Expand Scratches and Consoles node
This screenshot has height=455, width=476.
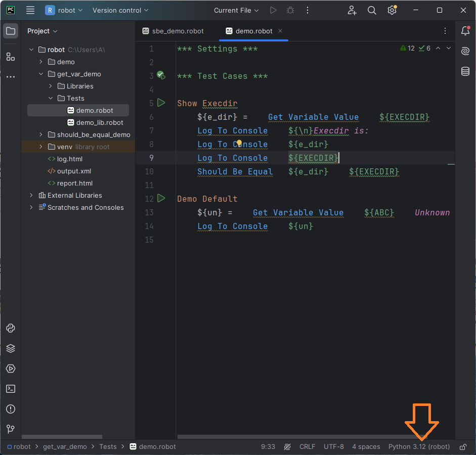31,207
